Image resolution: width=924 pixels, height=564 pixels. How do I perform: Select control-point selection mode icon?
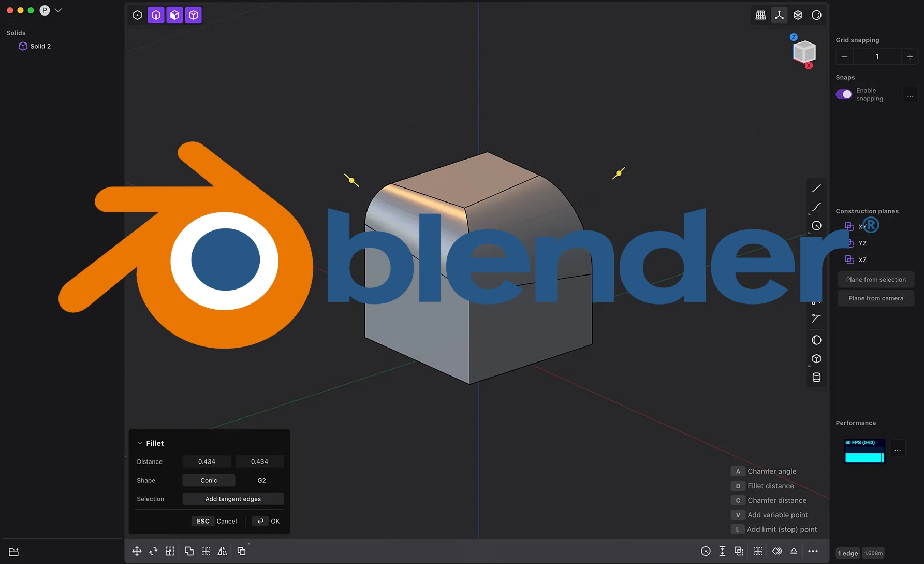pyautogui.click(x=137, y=15)
